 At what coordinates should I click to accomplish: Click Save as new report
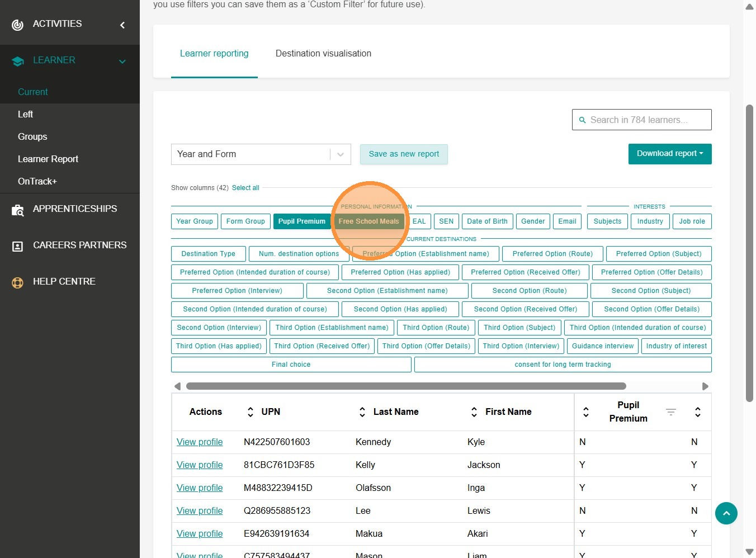(x=404, y=154)
